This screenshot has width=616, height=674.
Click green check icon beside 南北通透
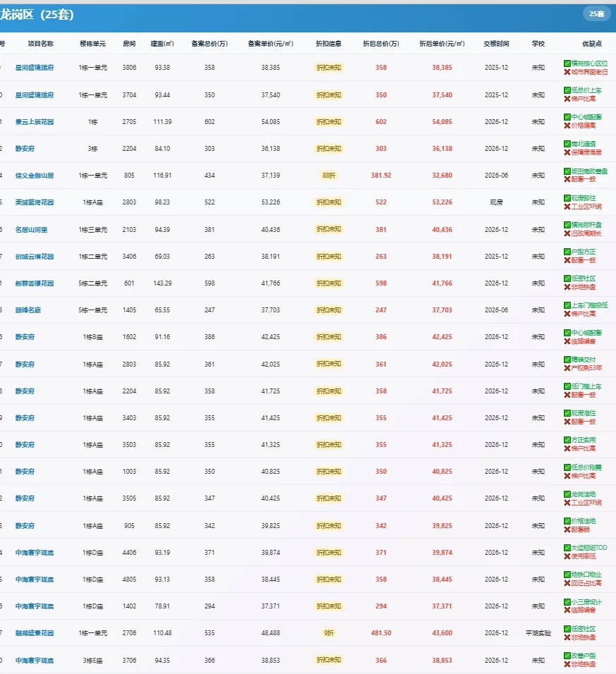(x=567, y=144)
